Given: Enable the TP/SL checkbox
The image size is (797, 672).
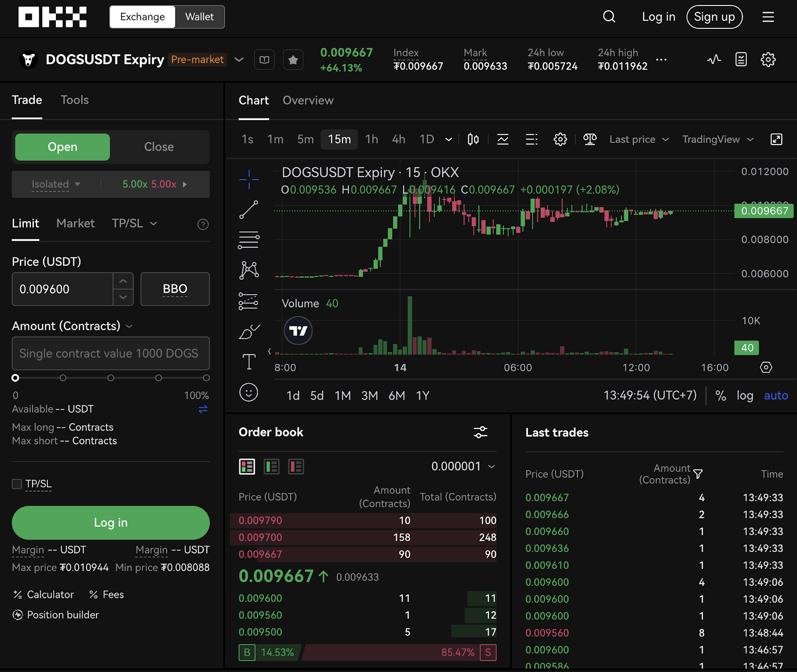Looking at the screenshot, I should click(17, 484).
